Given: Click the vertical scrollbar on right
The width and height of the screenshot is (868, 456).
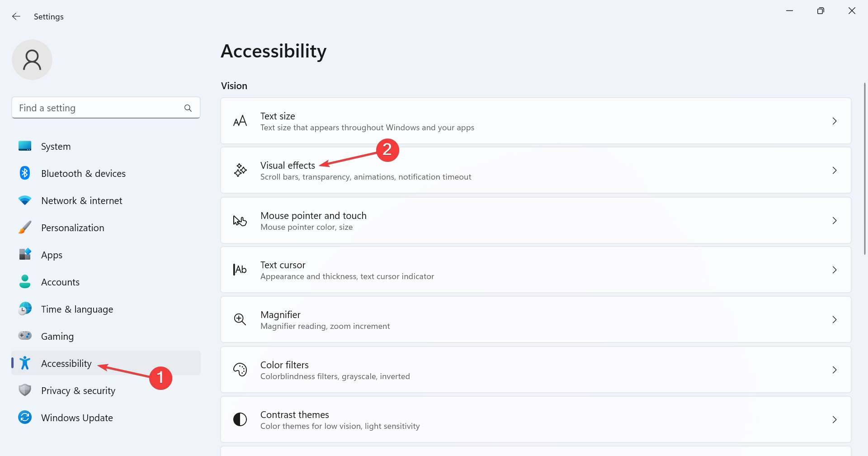Looking at the screenshot, I should [864, 168].
